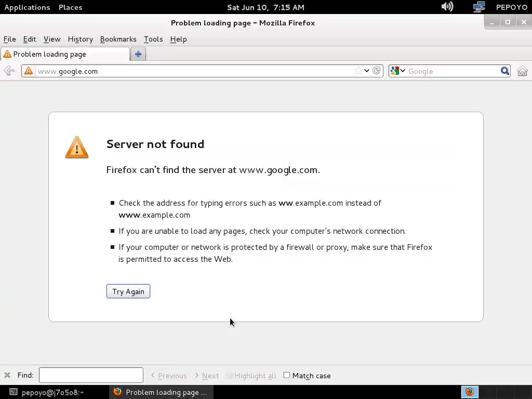Open the search engine selector dropdown
The height and width of the screenshot is (399, 532).
398,71
